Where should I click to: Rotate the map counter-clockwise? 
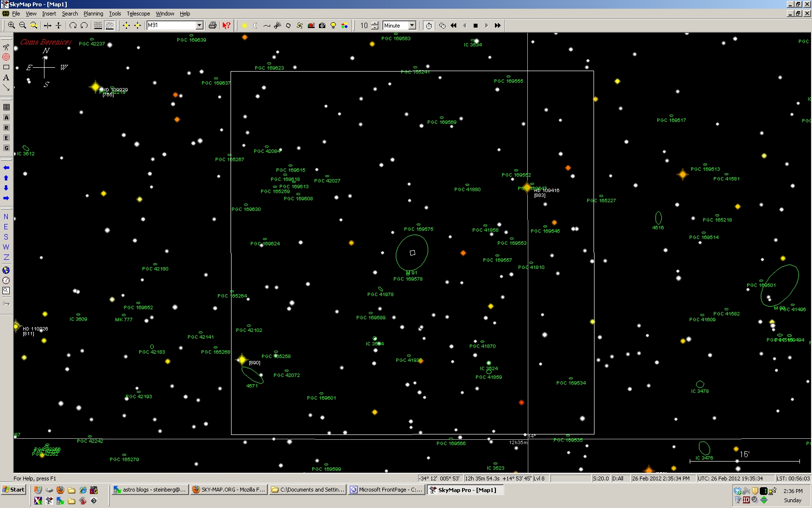coord(84,25)
